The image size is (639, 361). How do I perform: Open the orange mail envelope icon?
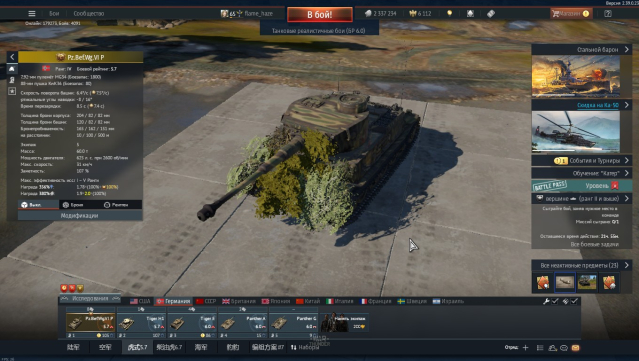click(575, 348)
